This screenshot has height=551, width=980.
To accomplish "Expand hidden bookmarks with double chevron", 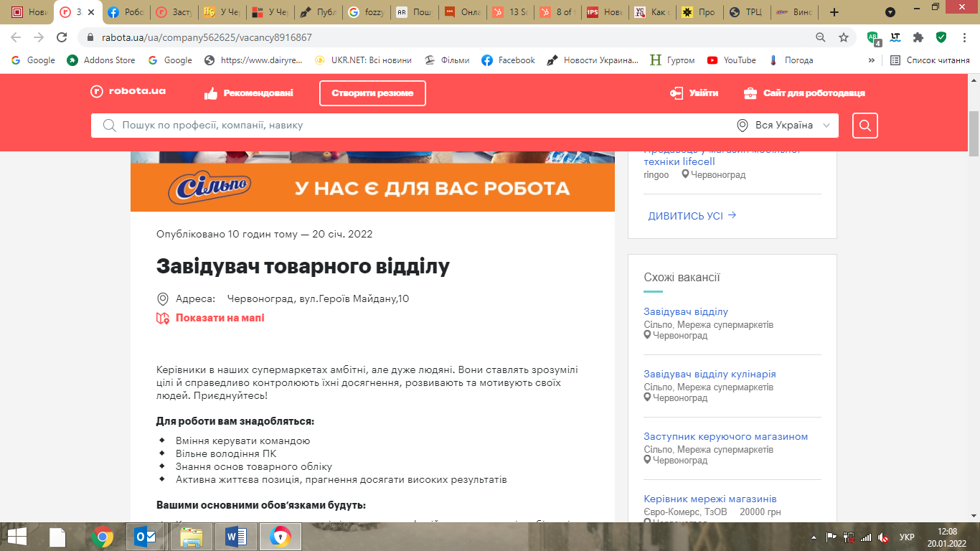I will point(872,60).
